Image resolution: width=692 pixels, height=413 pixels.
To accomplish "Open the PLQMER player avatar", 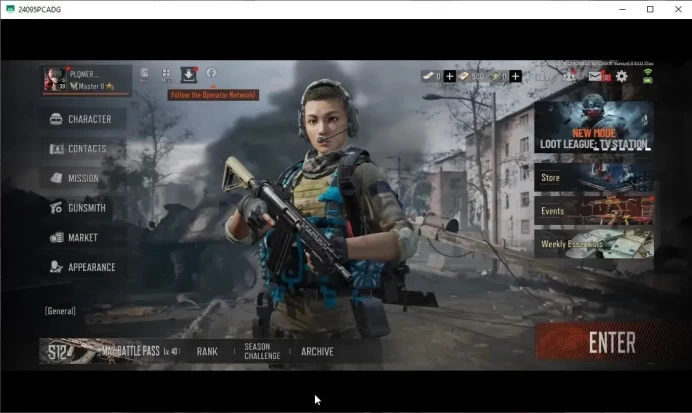I will pyautogui.click(x=55, y=79).
